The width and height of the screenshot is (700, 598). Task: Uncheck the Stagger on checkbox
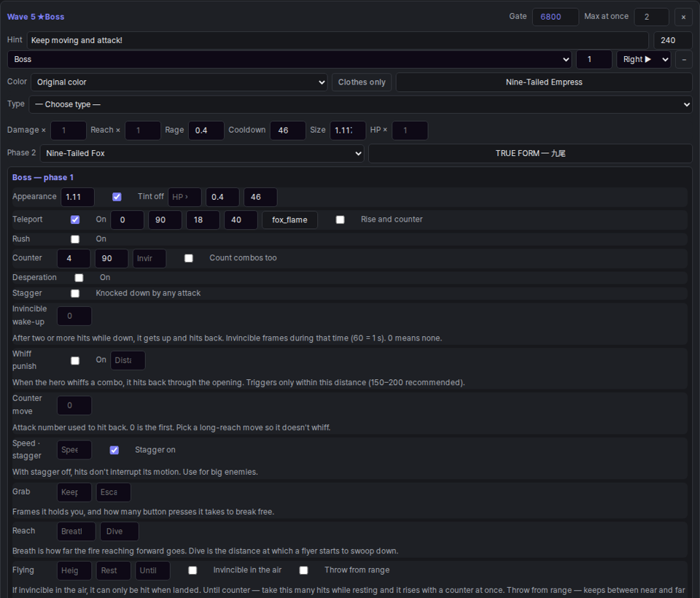114,450
